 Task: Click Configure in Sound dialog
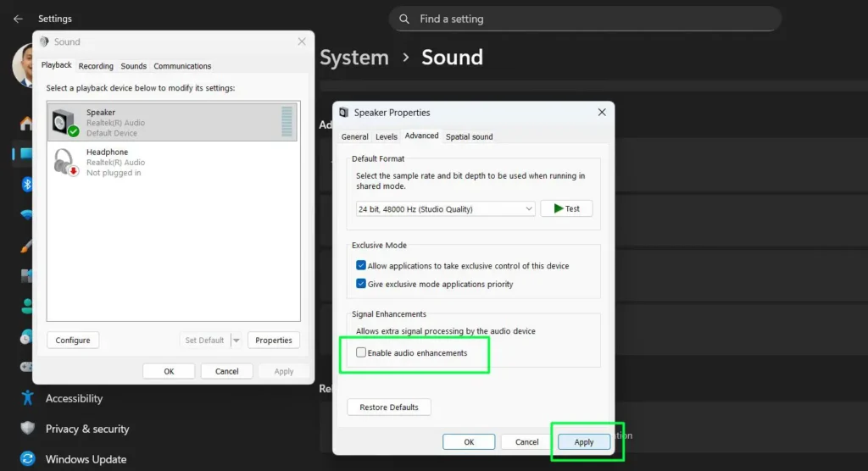pyautogui.click(x=73, y=340)
